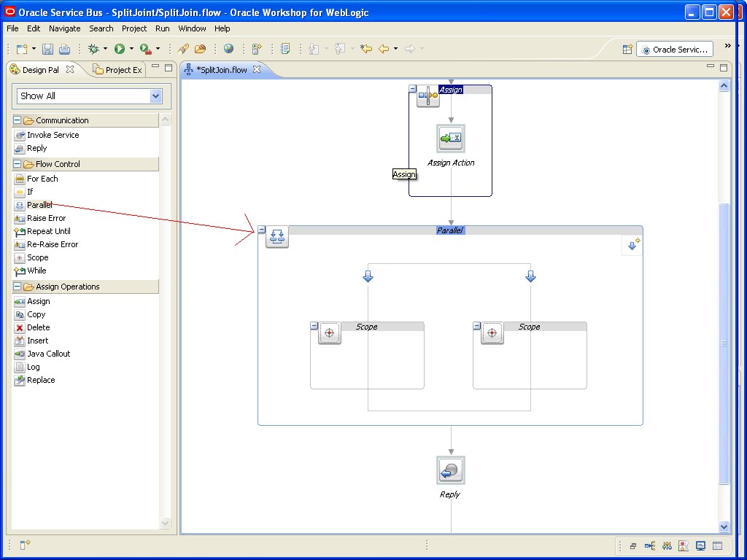Switch to the Project Ex tab
This screenshot has height=560, width=747.
117,69
